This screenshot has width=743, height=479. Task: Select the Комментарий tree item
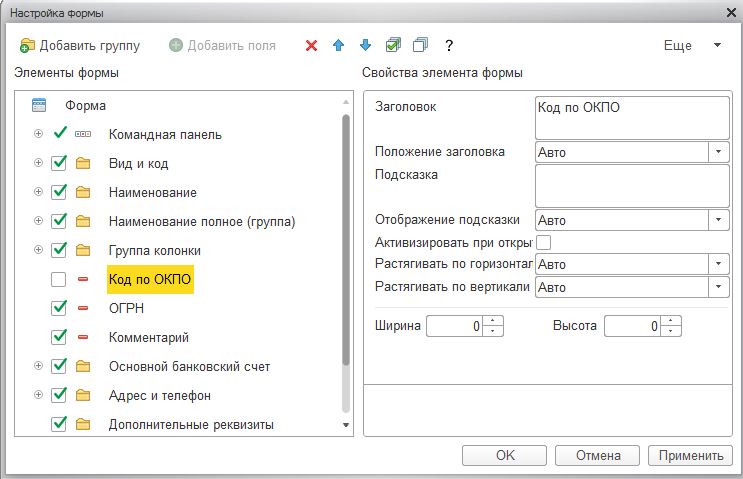(x=149, y=337)
